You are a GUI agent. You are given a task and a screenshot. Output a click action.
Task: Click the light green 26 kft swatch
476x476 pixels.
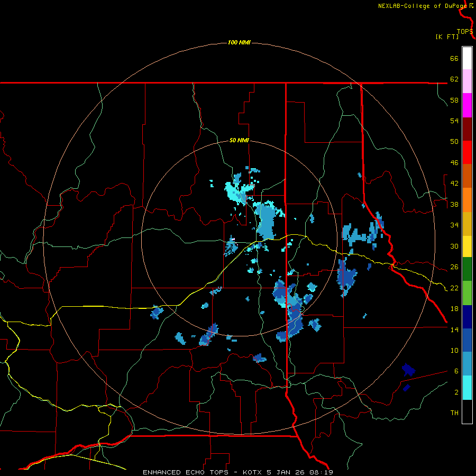point(467,293)
